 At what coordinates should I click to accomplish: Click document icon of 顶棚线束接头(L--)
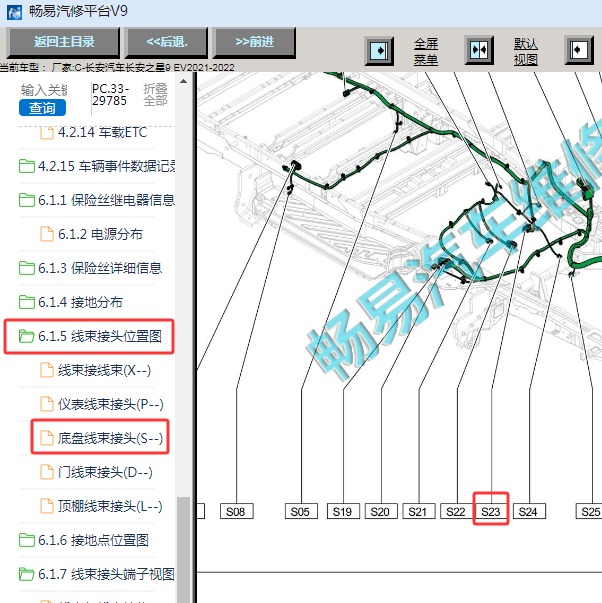[x=47, y=506]
